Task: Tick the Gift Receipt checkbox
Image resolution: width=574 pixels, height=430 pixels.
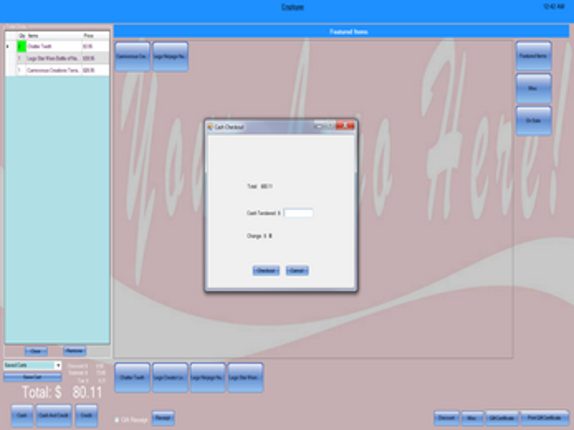Action: coord(117,420)
